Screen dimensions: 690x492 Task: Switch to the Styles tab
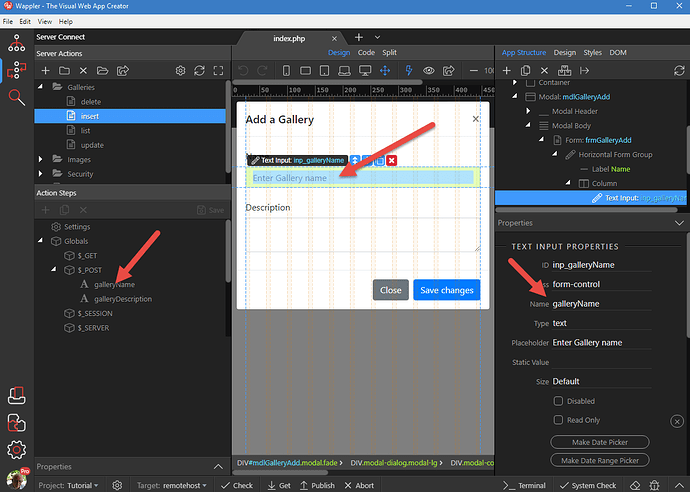(592, 52)
